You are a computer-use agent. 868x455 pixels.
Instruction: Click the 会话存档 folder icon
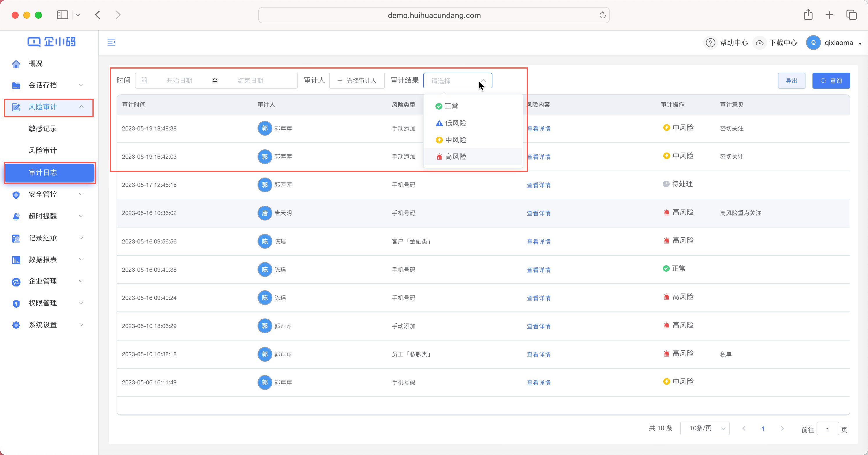[x=16, y=85]
